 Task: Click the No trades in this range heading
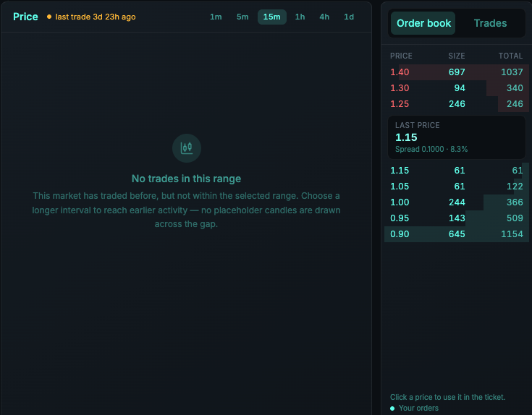(x=186, y=179)
